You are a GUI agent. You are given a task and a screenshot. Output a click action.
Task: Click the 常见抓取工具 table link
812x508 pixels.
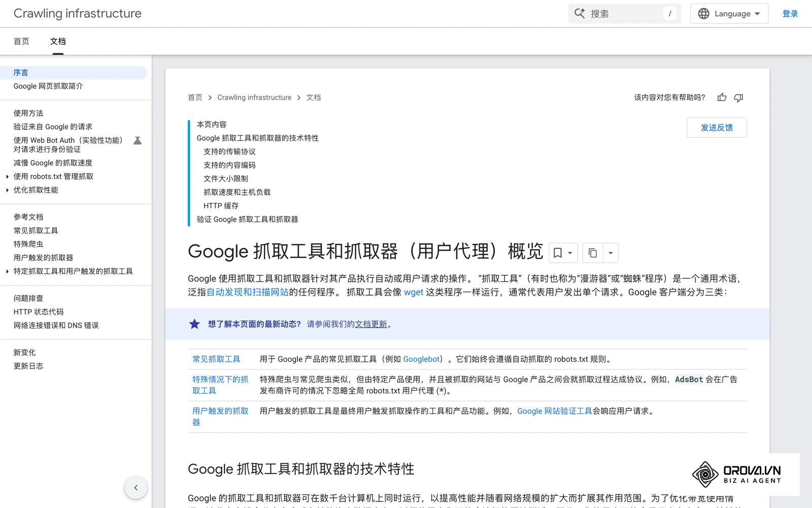pos(216,359)
